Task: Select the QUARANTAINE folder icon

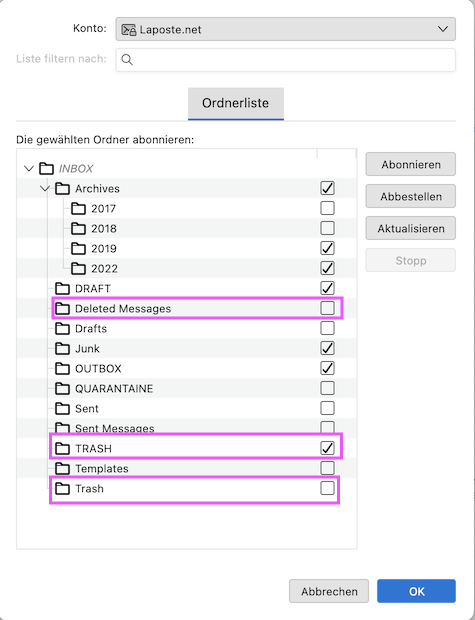Action: tap(62, 388)
